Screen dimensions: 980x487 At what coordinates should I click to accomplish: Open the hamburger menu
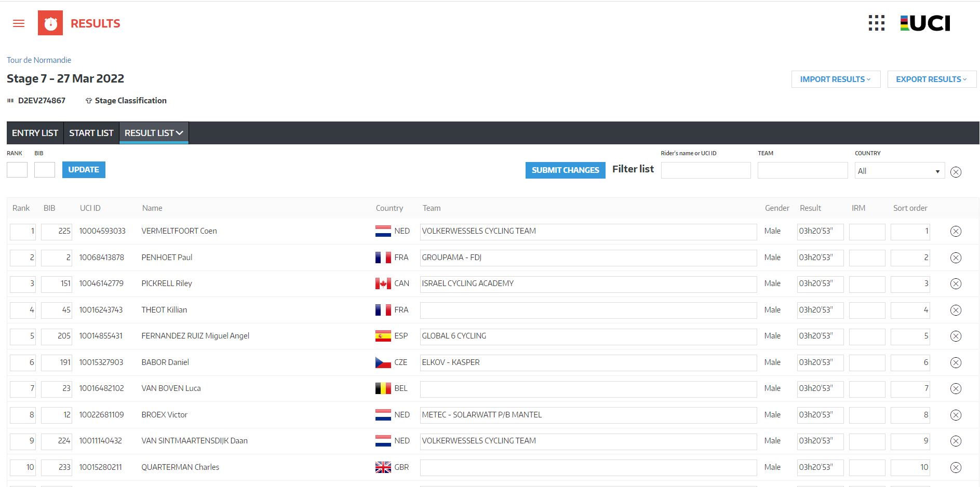coord(19,23)
